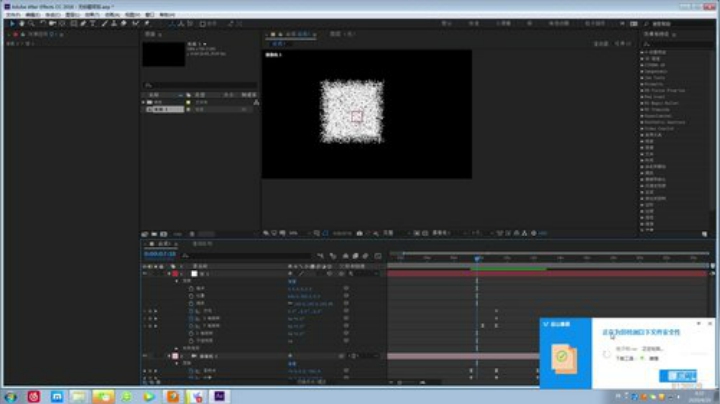The width and height of the screenshot is (720, 404).
Task: Click the blue headline link in popup
Action: [x=641, y=332]
